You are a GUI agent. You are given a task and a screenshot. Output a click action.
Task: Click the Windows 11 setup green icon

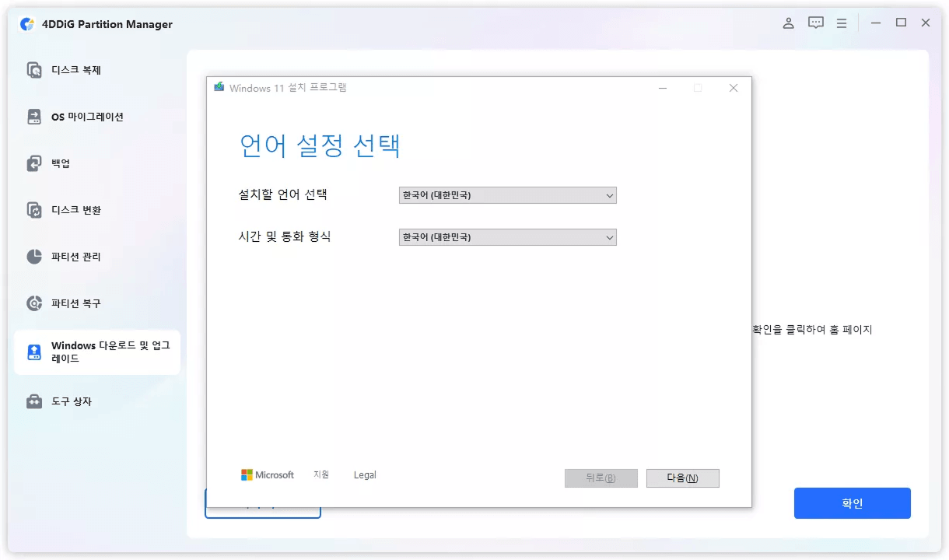219,87
